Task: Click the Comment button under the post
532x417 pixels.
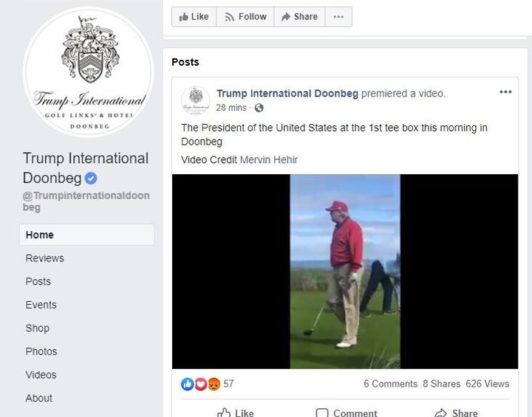Action: point(347,413)
